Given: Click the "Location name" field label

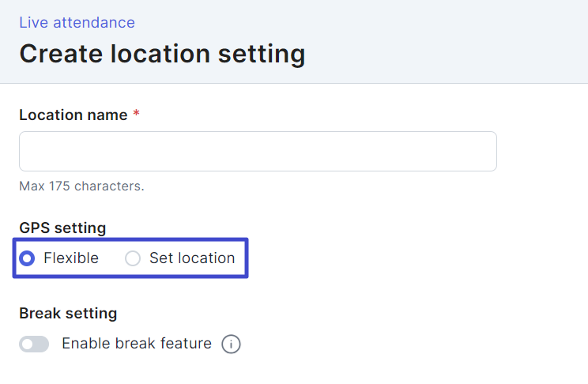Looking at the screenshot, I should pyautogui.click(x=73, y=115).
